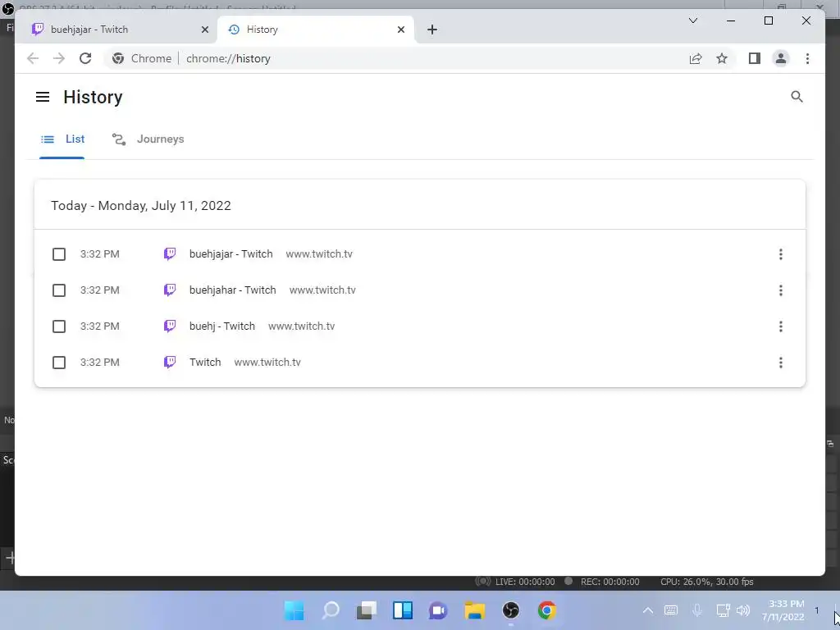Click the touch keyboard tray icon
The height and width of the screenshot is (630, 840).
(671, 610)
